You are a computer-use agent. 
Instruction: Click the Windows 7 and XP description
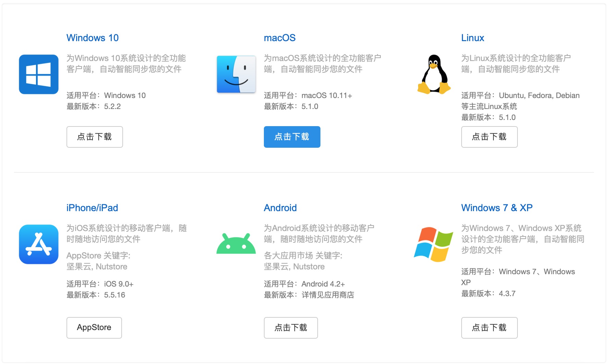pyautogui.click(x=523, y=239)
